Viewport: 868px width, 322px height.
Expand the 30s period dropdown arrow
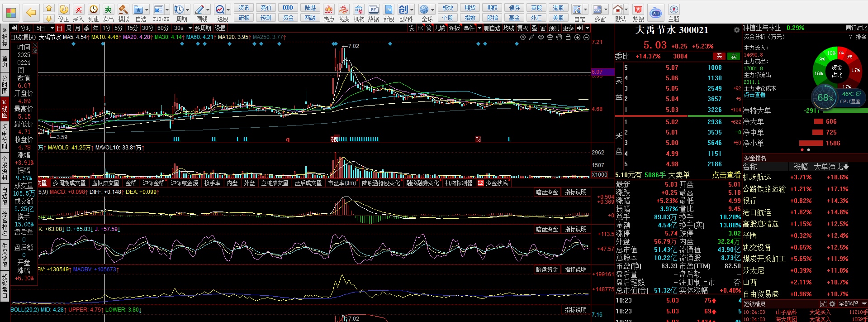point(190,28)
